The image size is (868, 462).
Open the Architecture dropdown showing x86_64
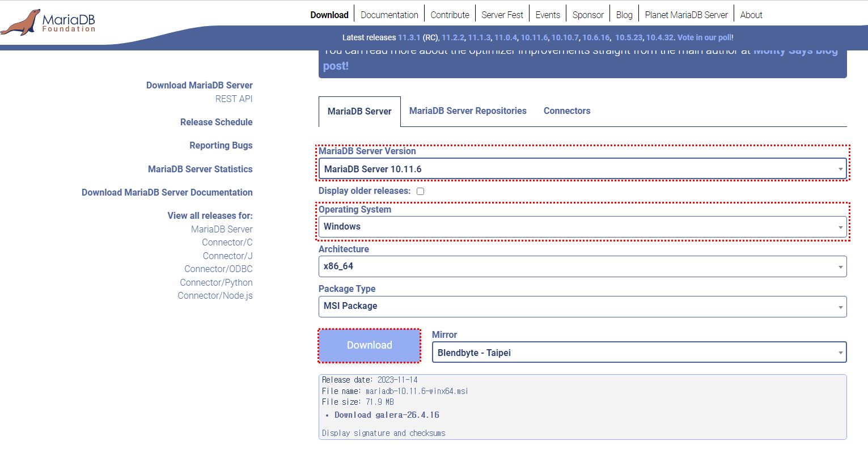582,266
